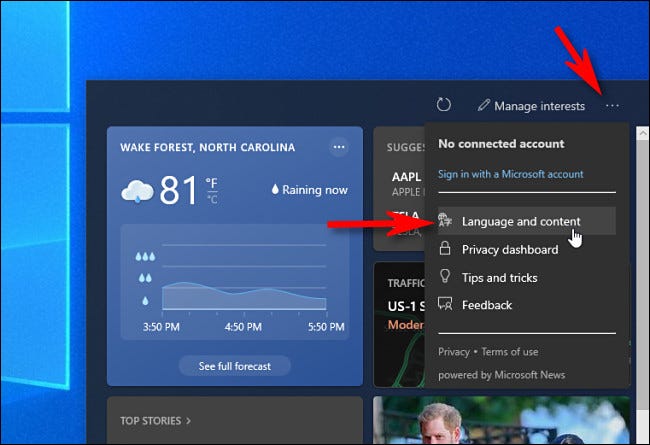Click the See full forecast button
Image resolution: width=650 pixels, height=445 pixels.
click(234, 366)
